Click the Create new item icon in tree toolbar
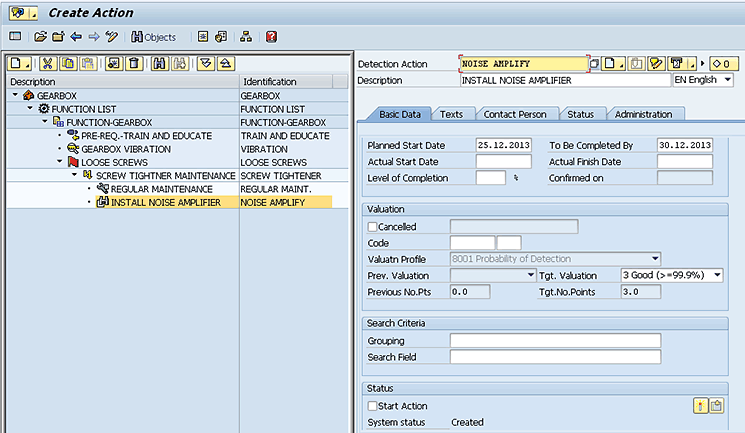The width and height of the screenshot is (745, 433). (x=19, y=63)
